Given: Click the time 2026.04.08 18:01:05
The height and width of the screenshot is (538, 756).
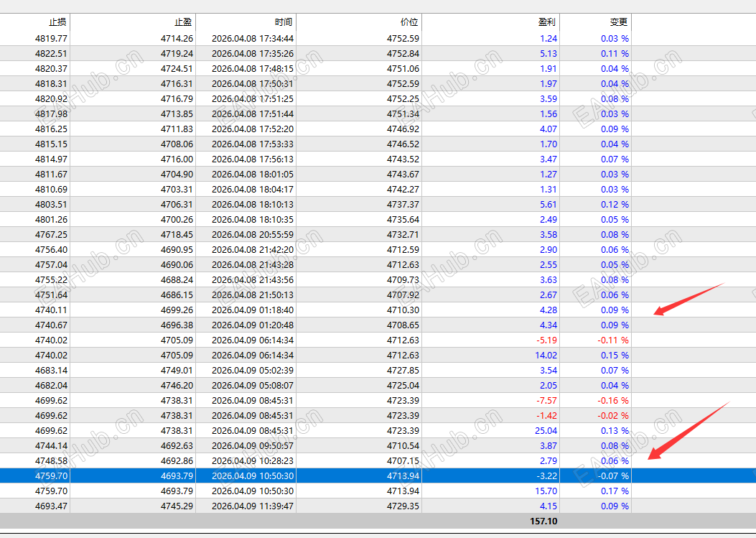Looking at the screenshot, I should 253,175.
